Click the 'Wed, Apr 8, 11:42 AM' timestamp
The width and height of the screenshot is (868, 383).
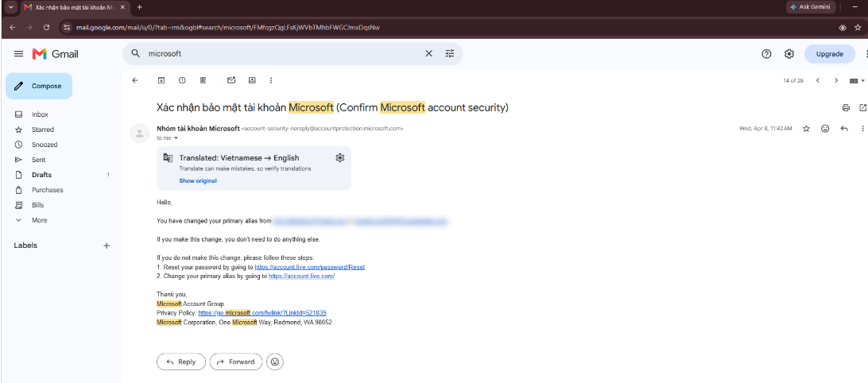pos(765,129)
